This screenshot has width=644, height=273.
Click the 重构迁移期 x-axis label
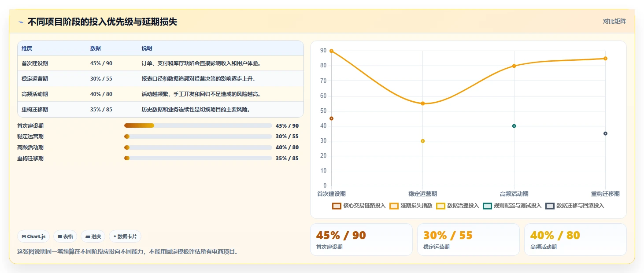pos(605,194)
